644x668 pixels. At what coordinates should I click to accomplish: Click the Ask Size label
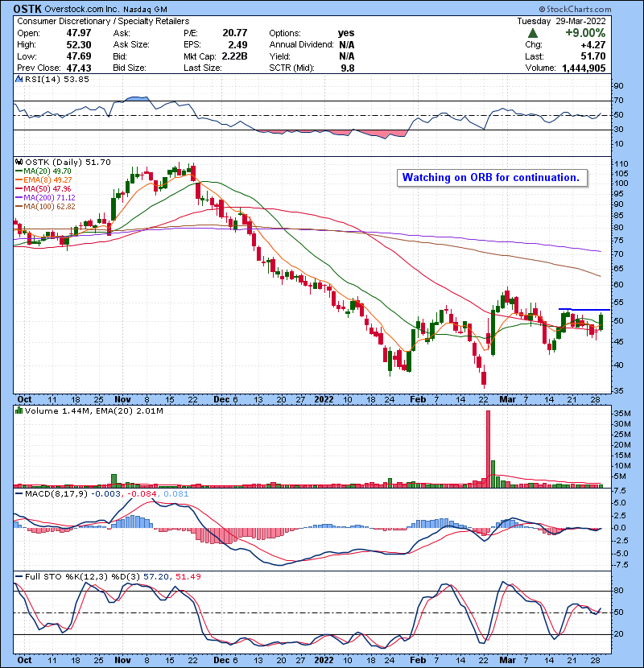(131, 45)
